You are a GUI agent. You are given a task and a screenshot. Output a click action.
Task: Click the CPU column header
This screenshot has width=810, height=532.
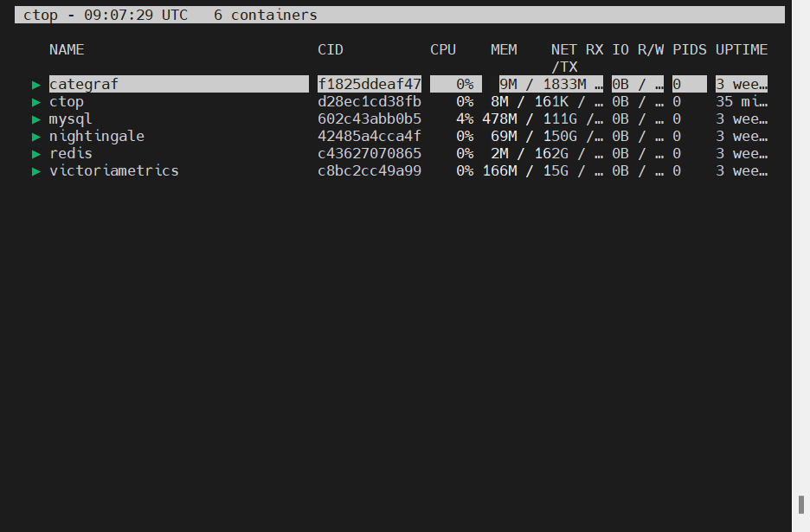click(442, 49)
